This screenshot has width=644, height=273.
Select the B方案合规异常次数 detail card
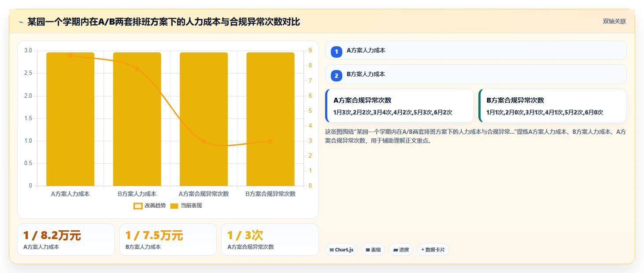tap(552, 106)
